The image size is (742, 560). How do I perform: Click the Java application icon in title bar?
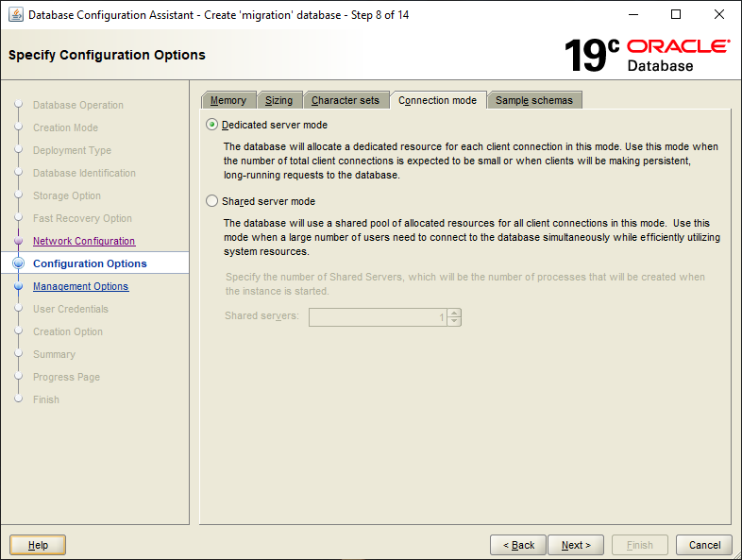click(x=16, y=15)
